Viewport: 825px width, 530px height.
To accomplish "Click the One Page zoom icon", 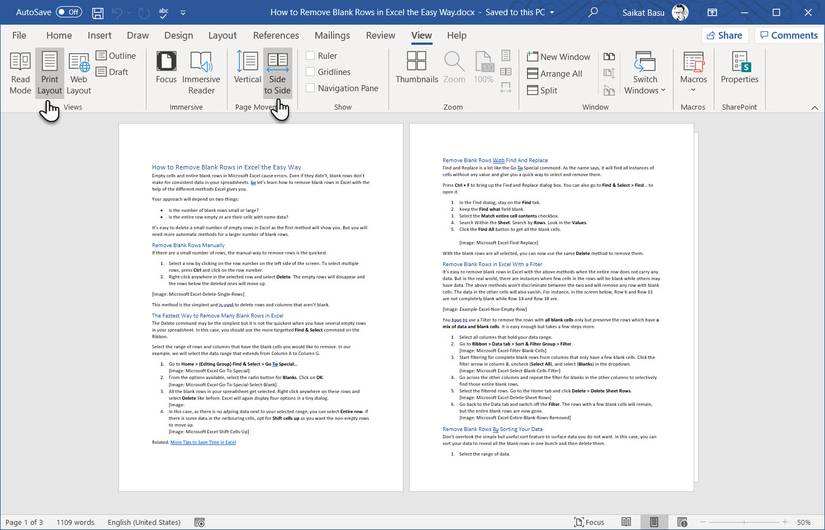I will click(x=506, y=55).
